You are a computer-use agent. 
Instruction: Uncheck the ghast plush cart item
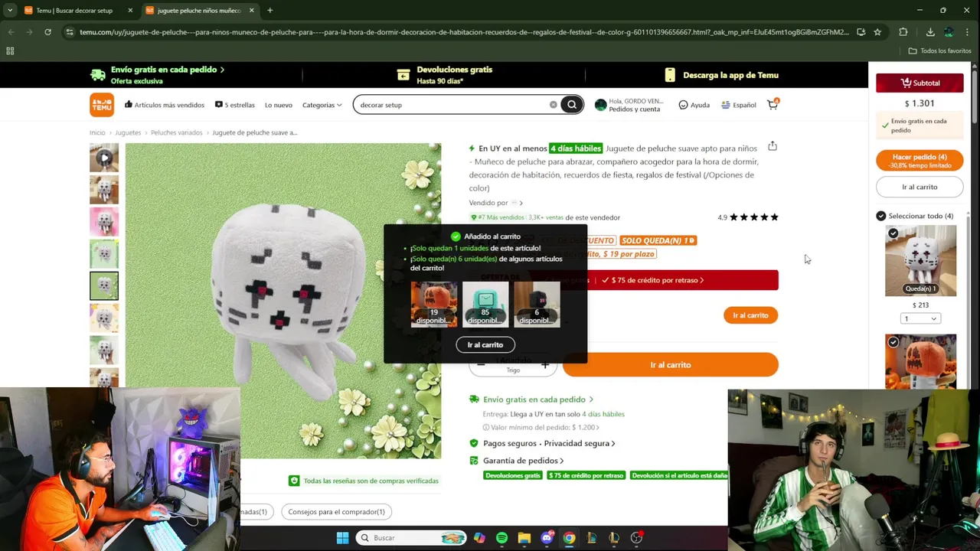click(x=893, y=233)
